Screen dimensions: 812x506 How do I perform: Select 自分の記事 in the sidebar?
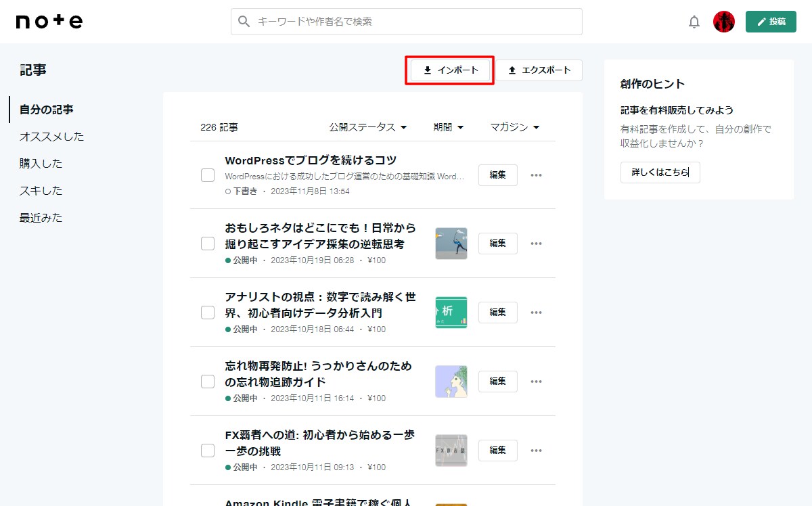(47, 110)
